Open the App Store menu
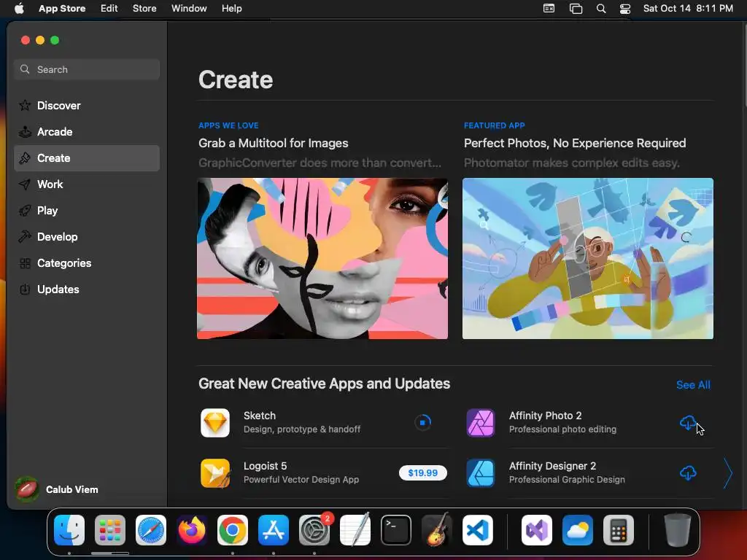This screenshot has width=747, height=560. (62, 9)
